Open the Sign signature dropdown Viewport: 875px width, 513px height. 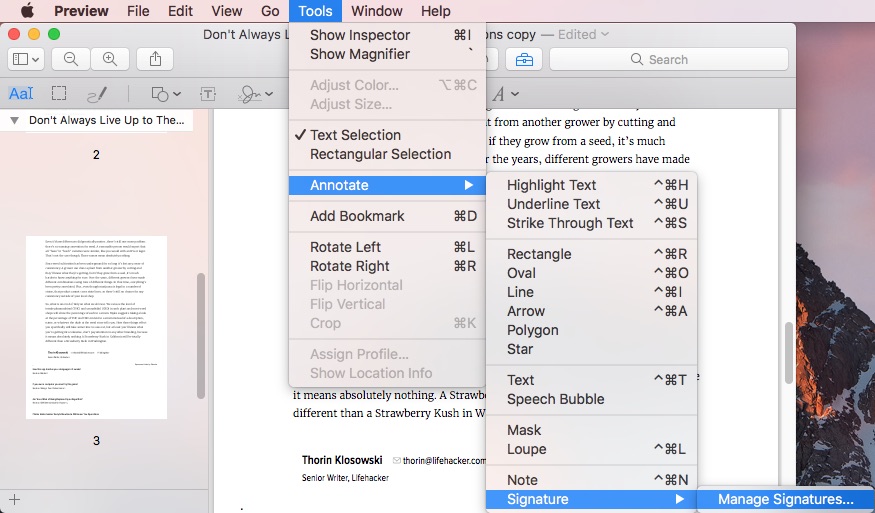coord(254,94)
